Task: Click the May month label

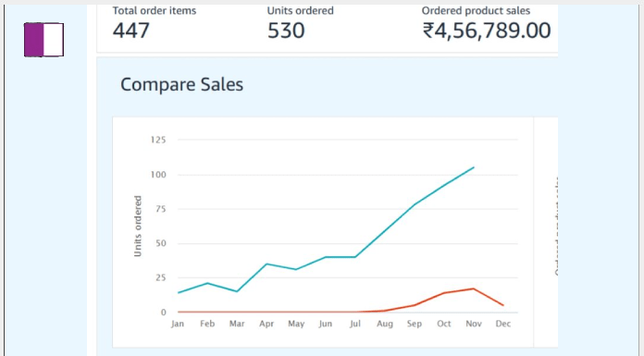Action: (296, 324)
